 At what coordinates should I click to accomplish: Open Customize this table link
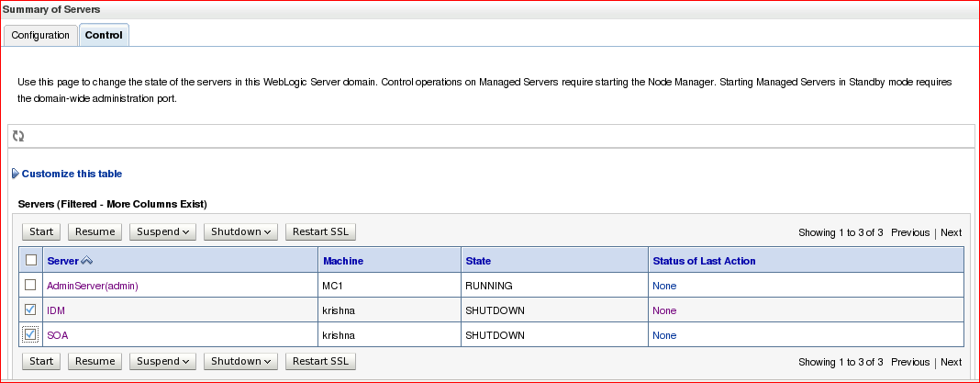[x=72, y=174]
